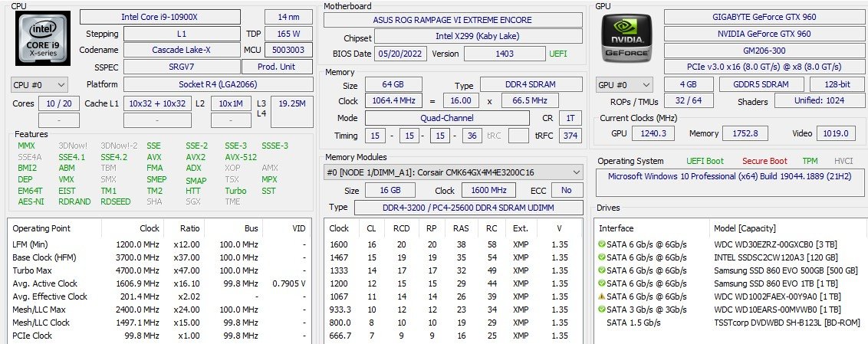Click the TDP value 165 W
This screenshot has width=868, height=344.
click(288, 34)
